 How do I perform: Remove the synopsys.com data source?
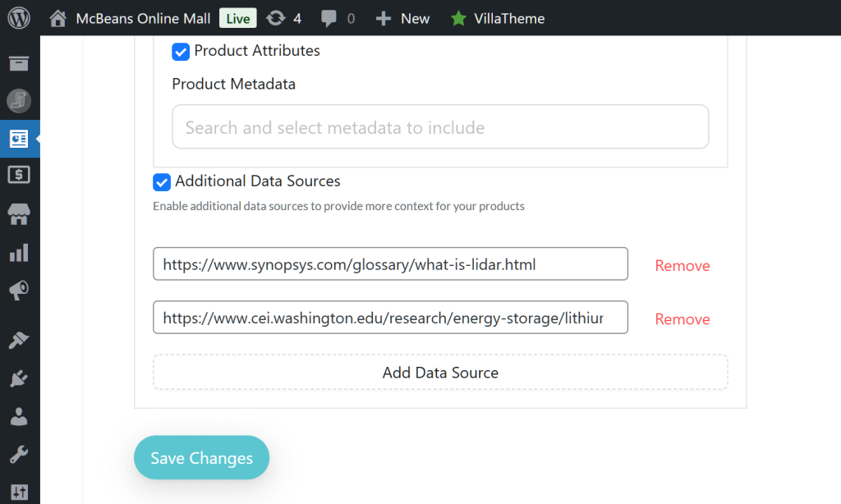point(682,266)
